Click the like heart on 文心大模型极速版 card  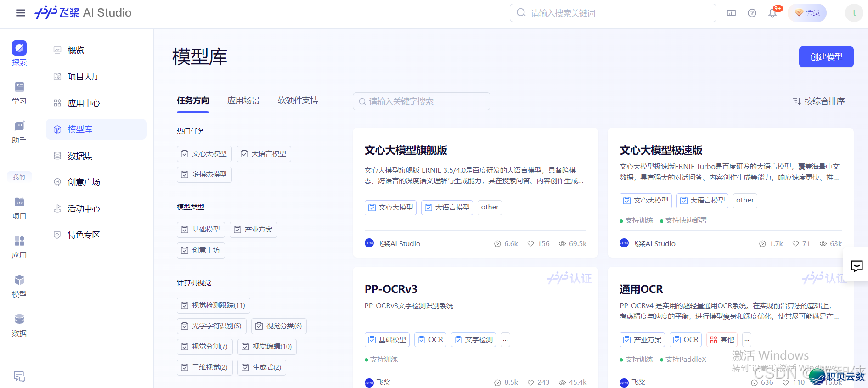tap(795, 244)
